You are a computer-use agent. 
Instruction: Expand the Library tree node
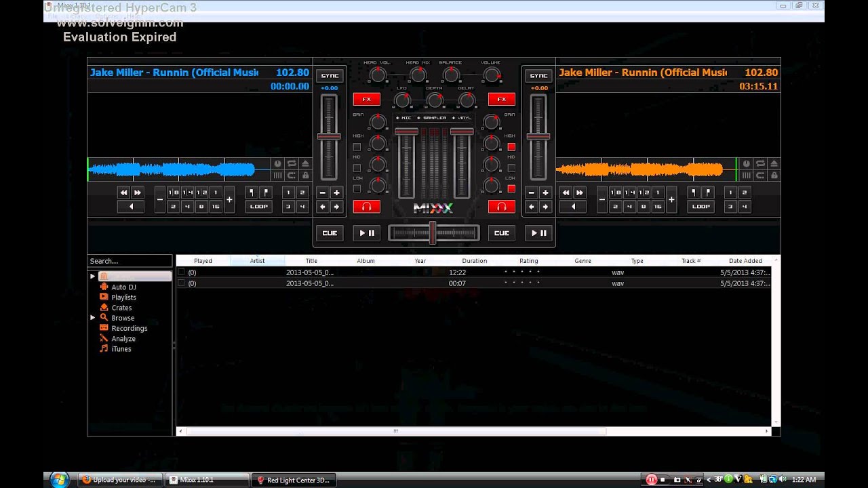tap(93, 277)
